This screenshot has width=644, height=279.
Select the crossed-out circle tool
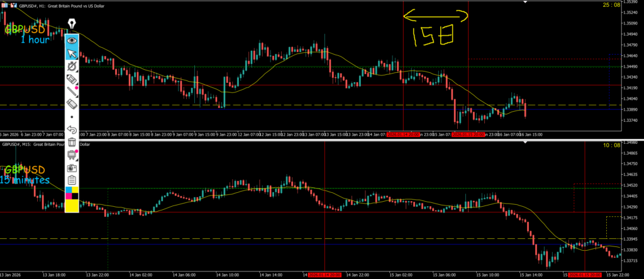[72, 65]
